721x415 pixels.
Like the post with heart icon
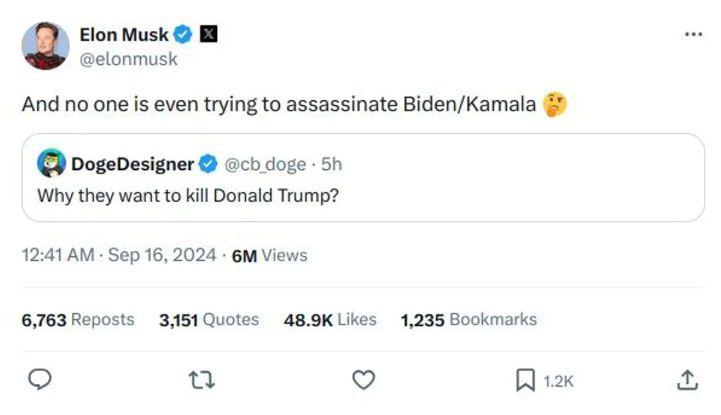coord(365,380)
